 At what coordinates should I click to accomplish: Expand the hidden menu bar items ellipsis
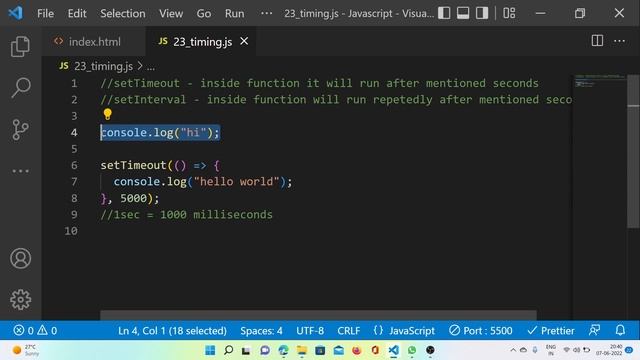[267, 13]
